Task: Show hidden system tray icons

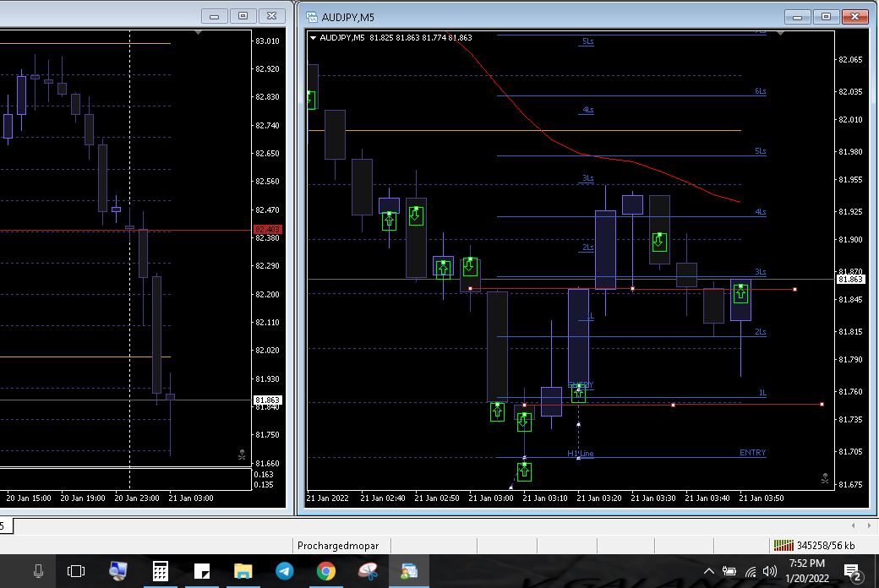Action: (708, 572)
